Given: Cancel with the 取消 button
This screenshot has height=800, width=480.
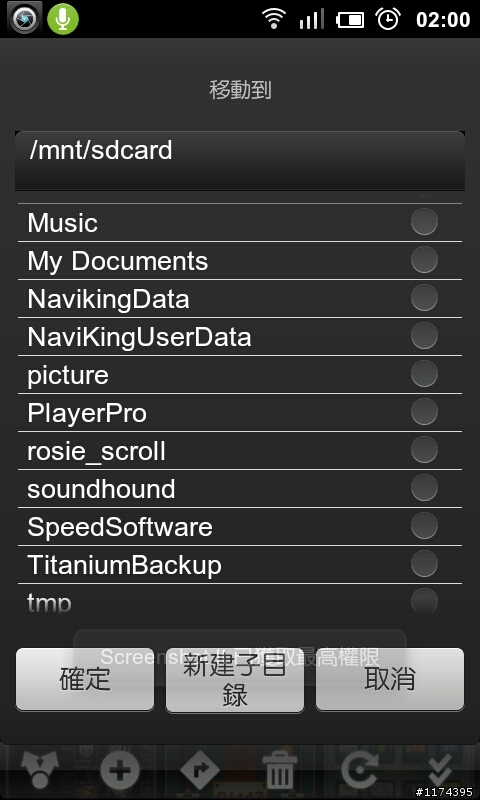Looking at the screenshot, I should coord(390,679).
